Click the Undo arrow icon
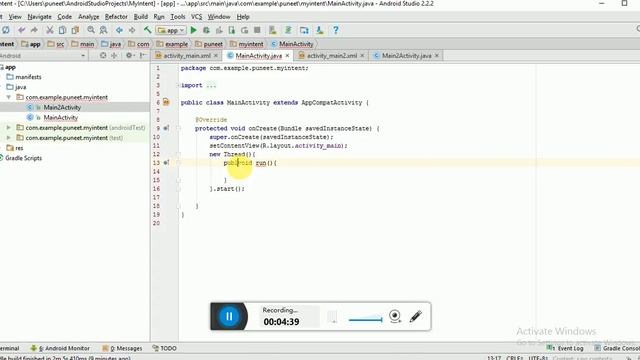This screenshot has width=640, height=360. [22, 30]
